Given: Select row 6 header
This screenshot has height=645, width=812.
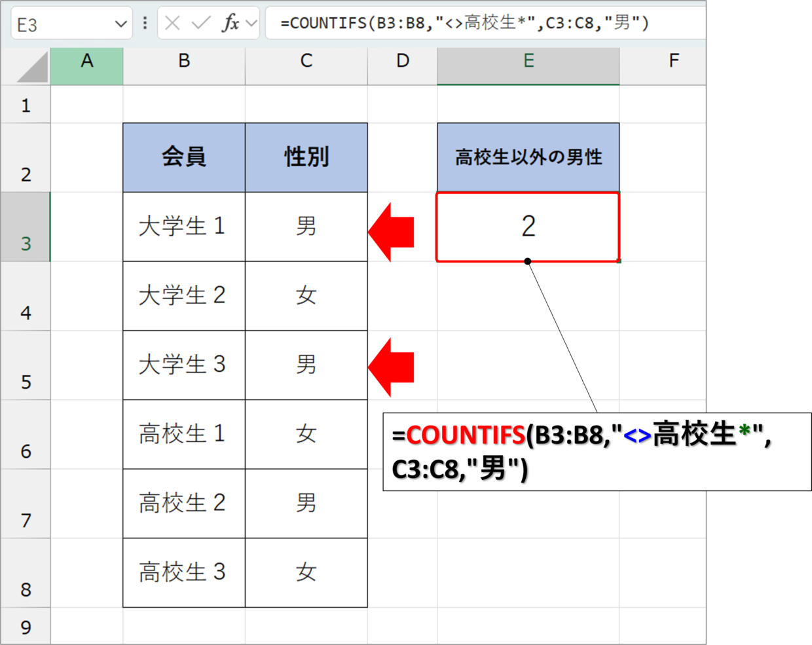Looking at the screenshot, I should pyautogui.click(x=26, y=435).
